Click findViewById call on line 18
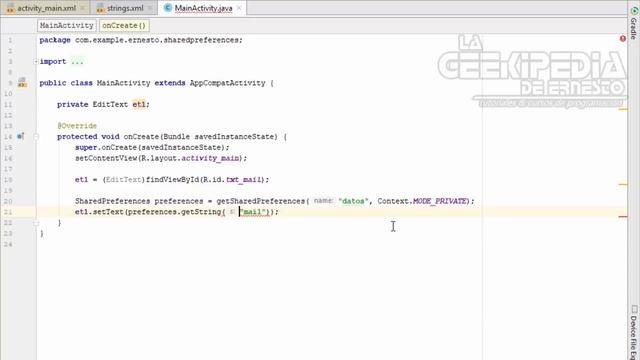Screen dimensions: 640x360 click(x=172, y=180)
